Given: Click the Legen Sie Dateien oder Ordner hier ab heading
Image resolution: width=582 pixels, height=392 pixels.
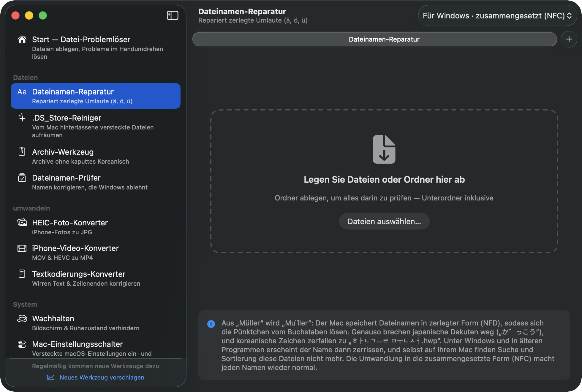Looking at the screenshot, I should click(x=384, y=179).
